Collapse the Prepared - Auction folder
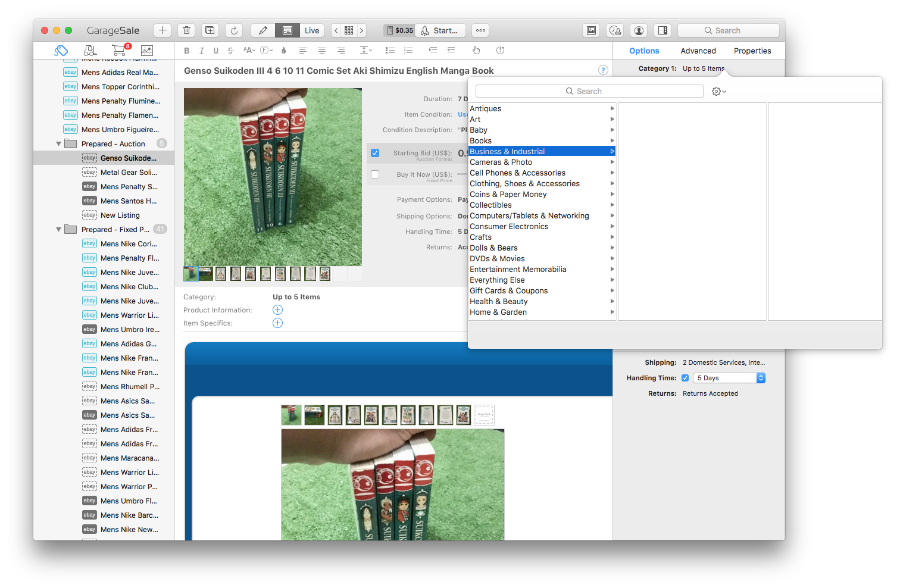 pyautogui.click(x=58, y=144)
